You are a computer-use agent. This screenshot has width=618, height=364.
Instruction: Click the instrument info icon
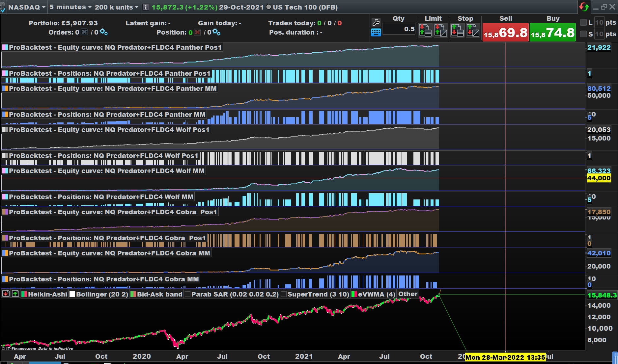(x=146, y=7)
